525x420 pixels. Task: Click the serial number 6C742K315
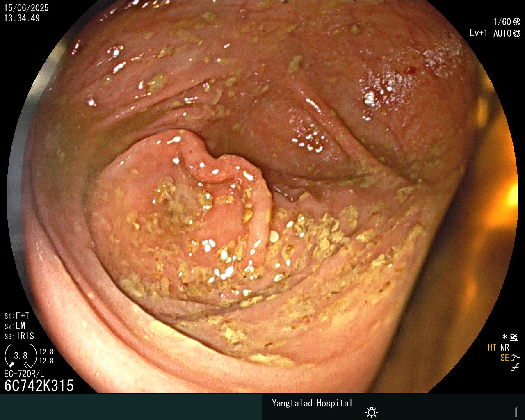[39, 386]
